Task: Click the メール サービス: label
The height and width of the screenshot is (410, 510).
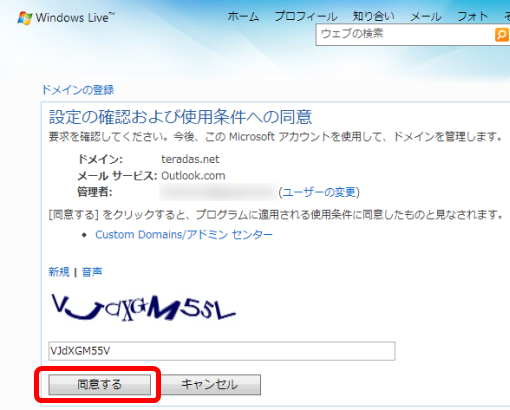Action: [117, 176]
